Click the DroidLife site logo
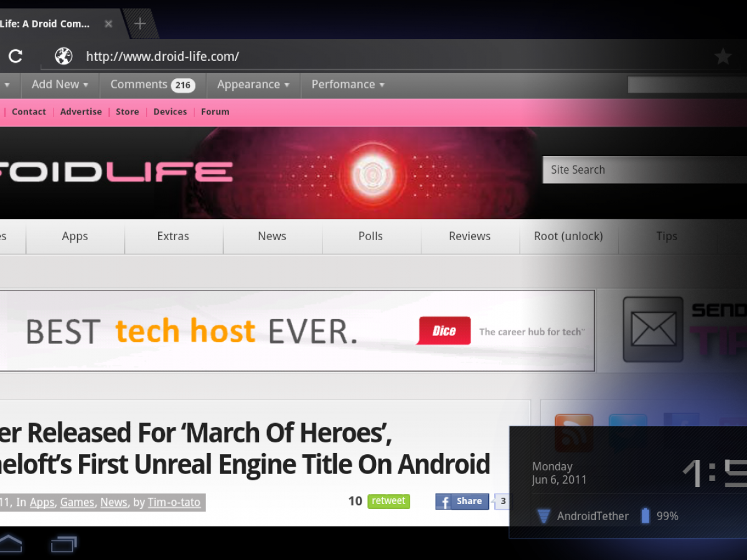The height and width of the screenshot is (560, 747). [116, 172]
